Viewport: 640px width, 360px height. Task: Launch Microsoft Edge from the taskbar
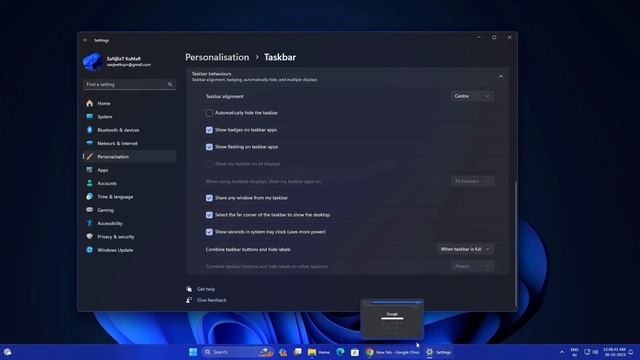click(x=340, y=352)
